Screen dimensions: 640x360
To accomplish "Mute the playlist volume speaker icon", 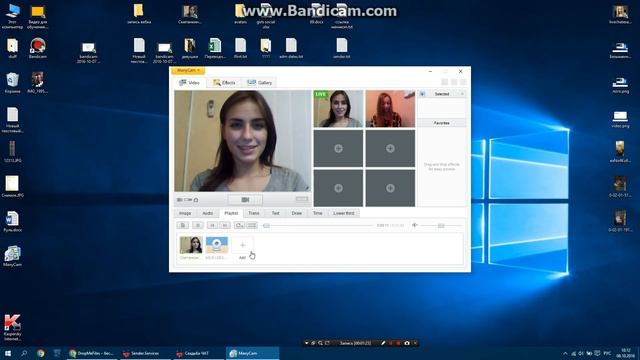I will (x=415, y=225).
